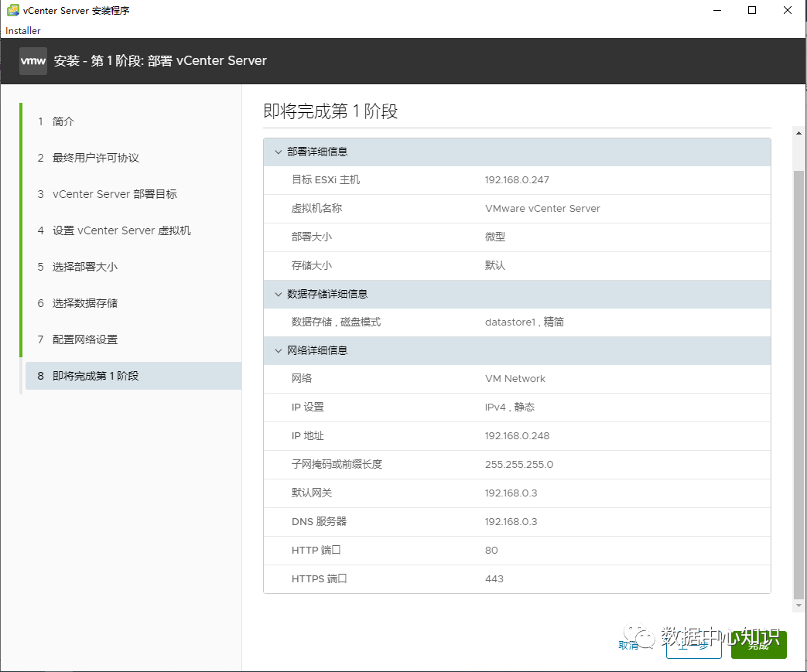Screen dimensions: 807x672
Task: Click the 数据存储 , 磁盘模式 label
Action: point(336,322)
